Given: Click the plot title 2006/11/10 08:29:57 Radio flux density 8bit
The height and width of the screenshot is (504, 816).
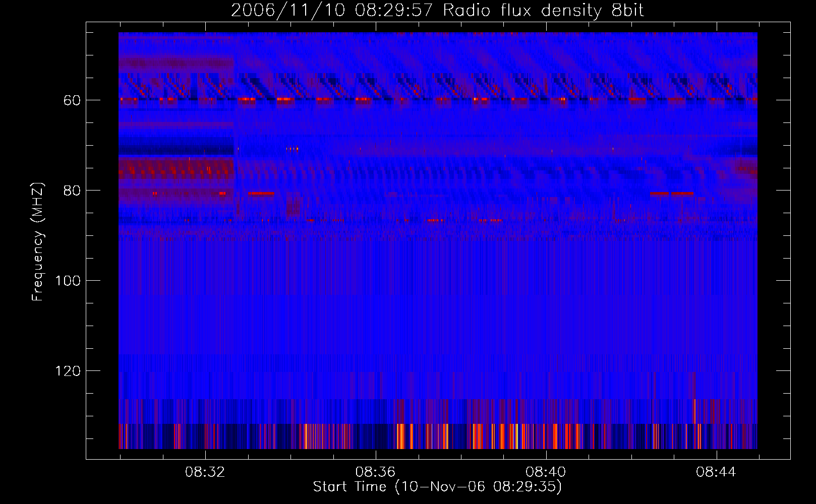Looking at the screenshot, I should click(x=437, y=11).
